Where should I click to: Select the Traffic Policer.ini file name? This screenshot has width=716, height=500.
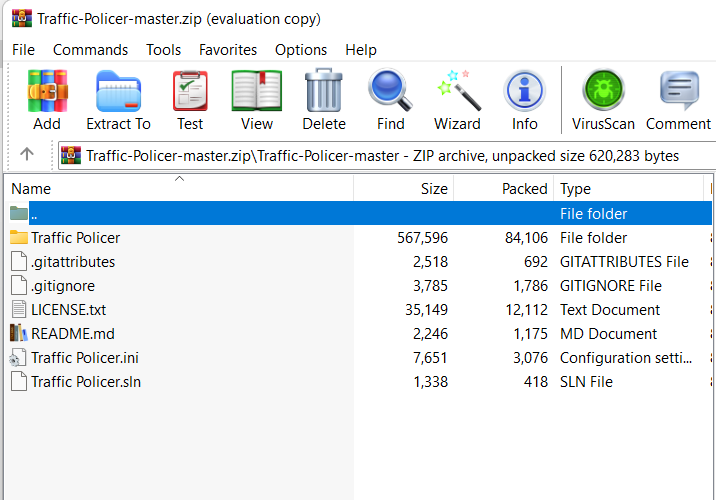(x=85, y=358)
